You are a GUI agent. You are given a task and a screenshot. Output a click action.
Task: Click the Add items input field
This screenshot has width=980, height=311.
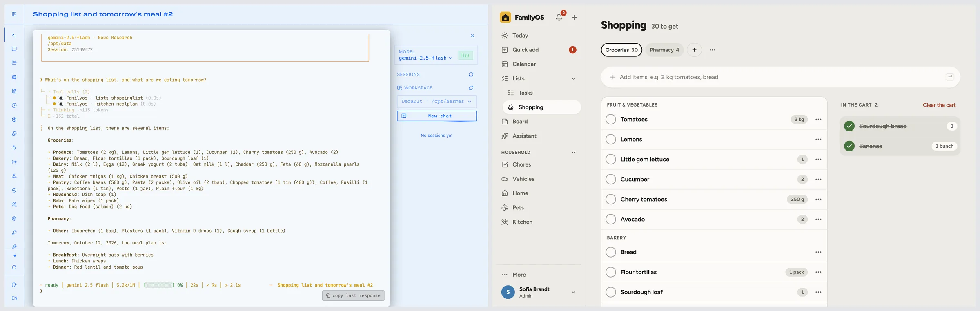(780, 77)
